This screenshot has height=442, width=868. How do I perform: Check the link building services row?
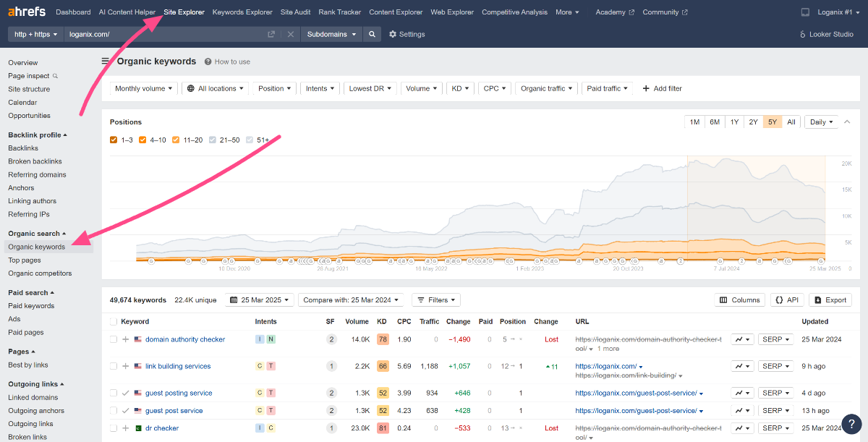click(114, 366)
